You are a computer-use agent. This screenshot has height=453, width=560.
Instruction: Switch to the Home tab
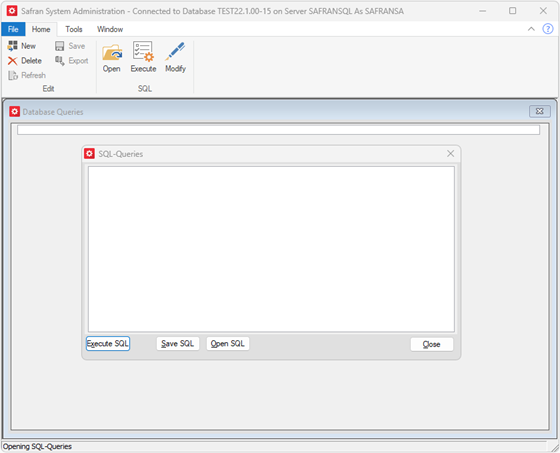click(x=41, y=29)
